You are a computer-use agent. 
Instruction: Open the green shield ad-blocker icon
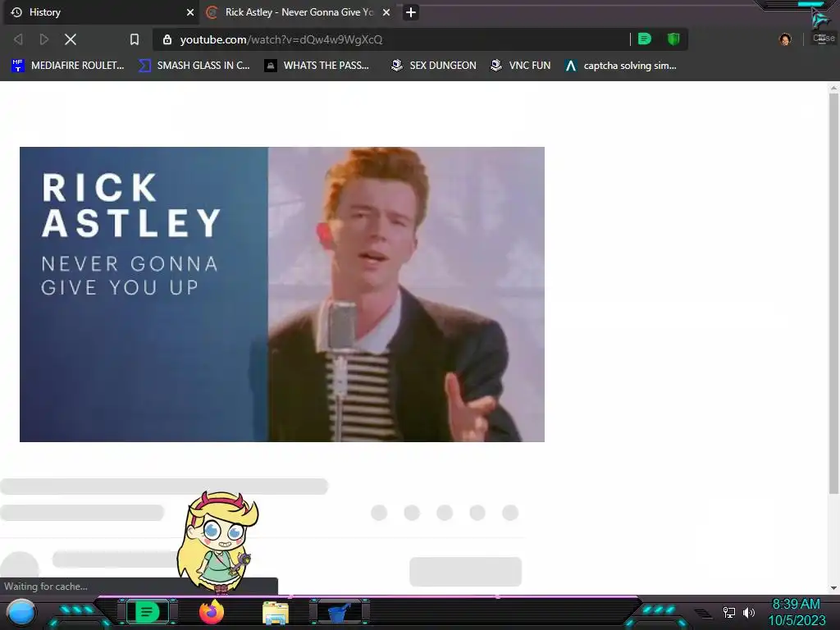pos(673,39)
